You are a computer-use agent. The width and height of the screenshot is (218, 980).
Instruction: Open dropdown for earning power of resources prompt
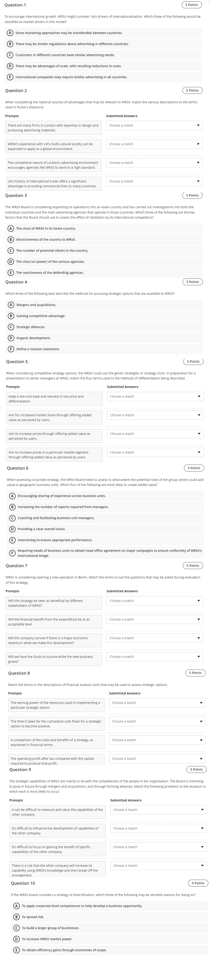[x=157, y=703]
